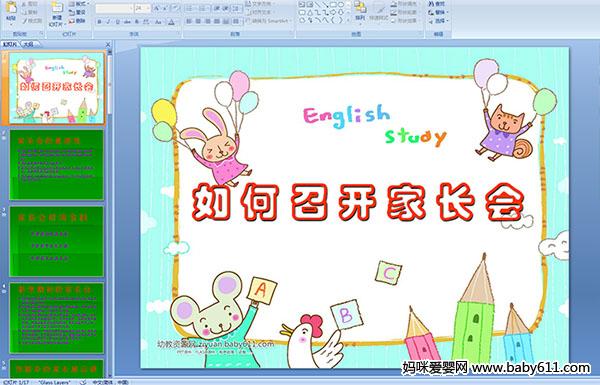Viewport: 600px width, 385px height.
Task: Open the slide Layout dropdown
Action: [x=79, y=4]
